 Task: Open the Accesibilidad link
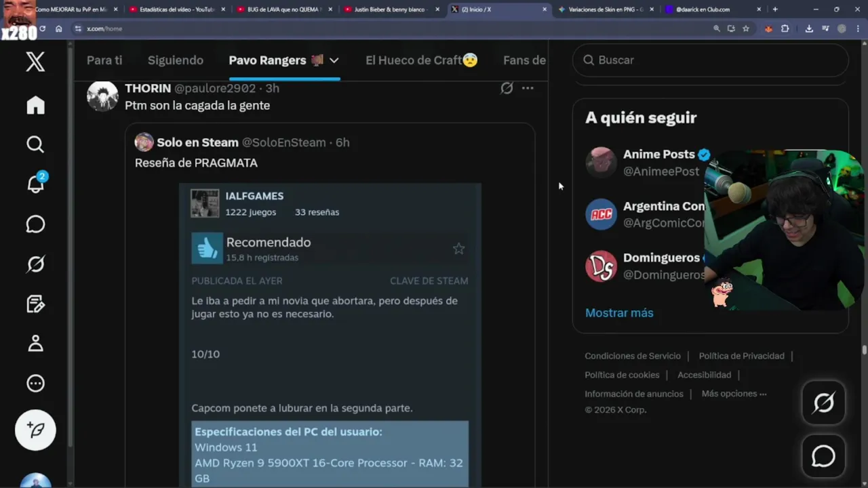point(704,375)
